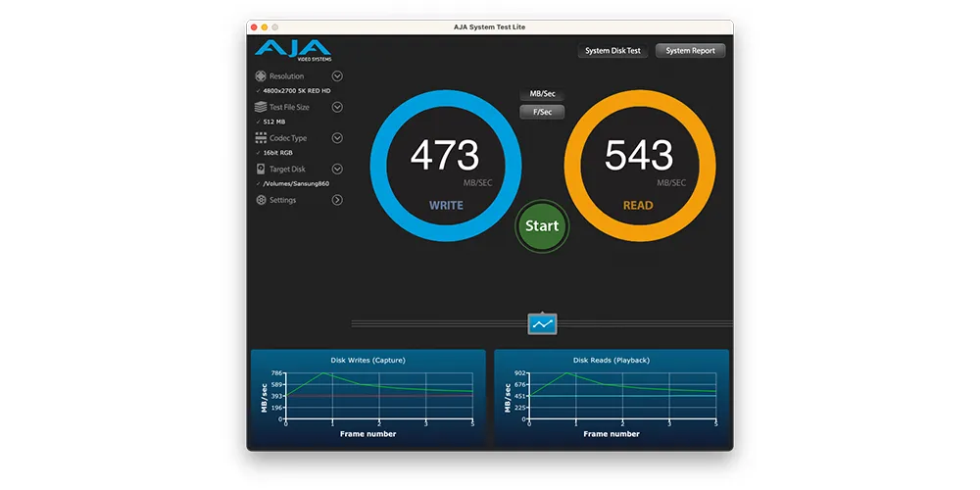Expand the Resolution dropdown arrow
Screen dimensions: 980x490
(337, 76)
